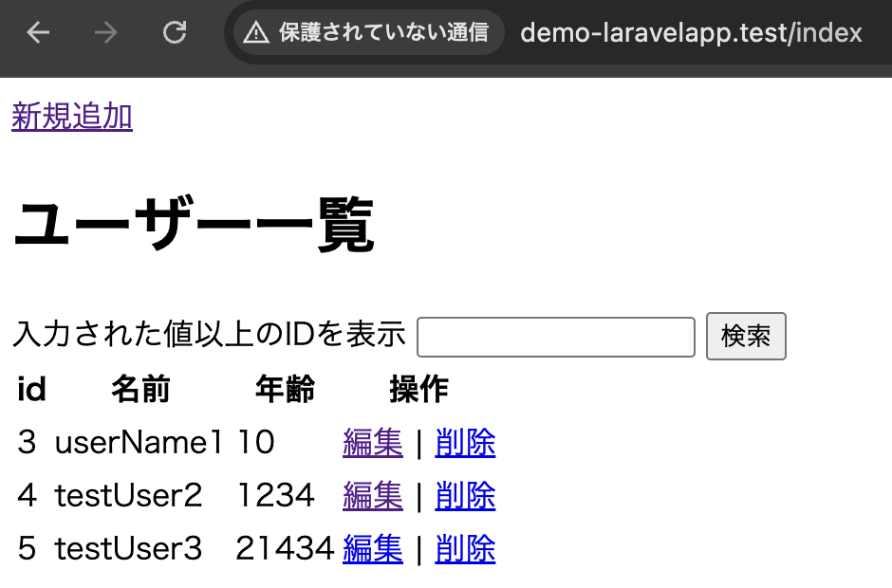
Task: Click the age value 1234 cell
Action: tap(275, 495)
